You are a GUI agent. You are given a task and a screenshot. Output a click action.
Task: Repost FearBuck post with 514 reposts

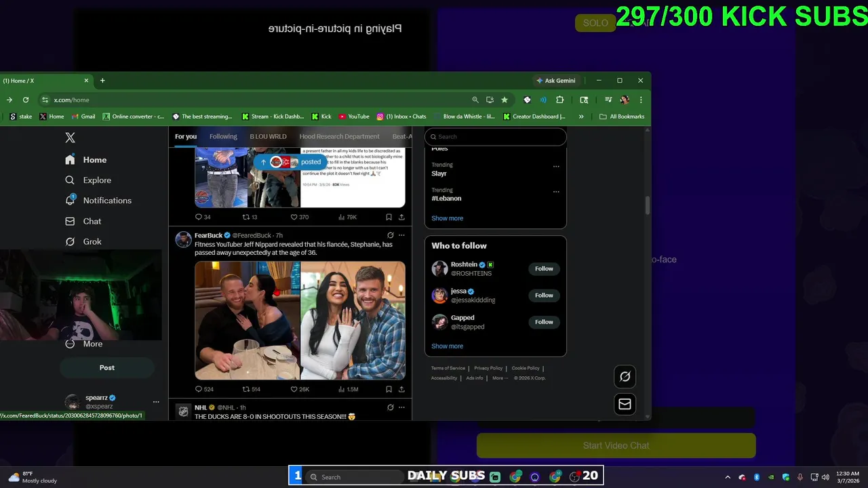click(x=252, y=389)
